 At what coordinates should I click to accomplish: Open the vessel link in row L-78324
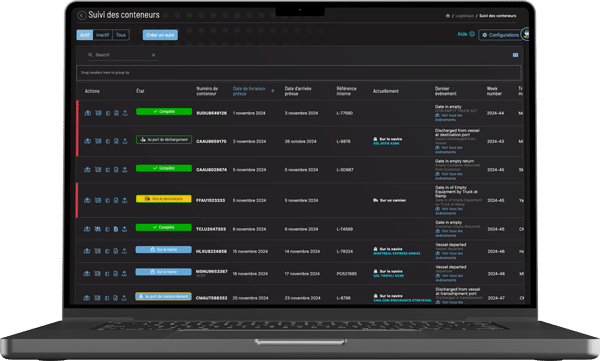tap(397, 253)
